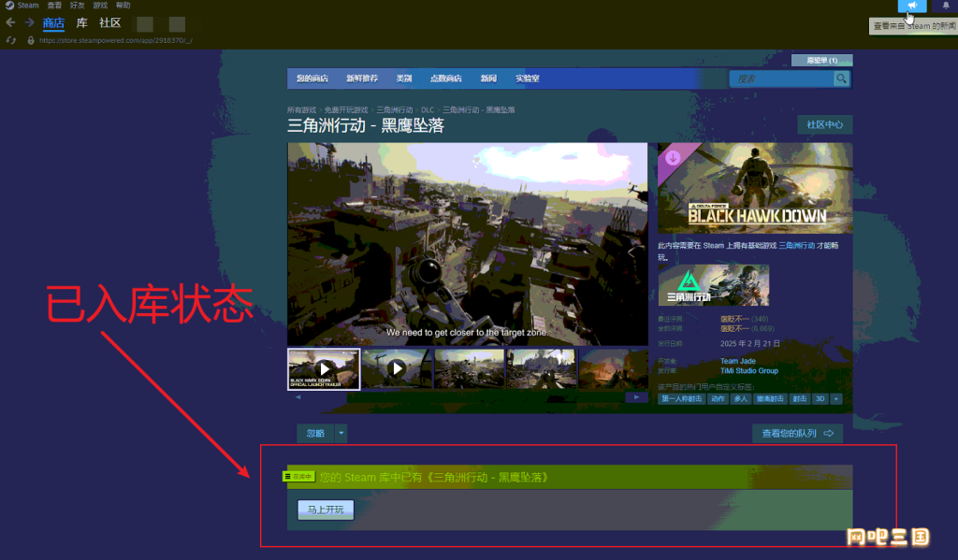The image size is (958, 560).
Task: Go forward with the right arrow navigation icon
Action: click(x=29, y=22)
